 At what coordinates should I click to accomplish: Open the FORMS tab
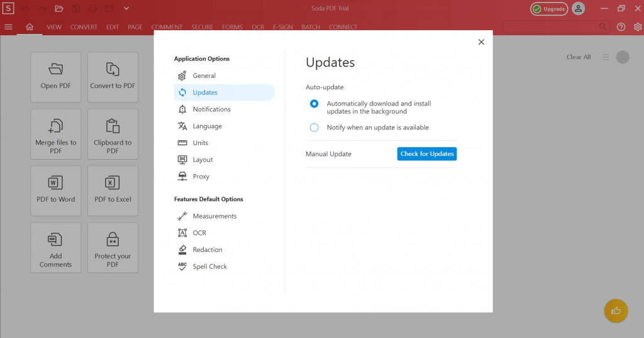[x=233, y=27]
